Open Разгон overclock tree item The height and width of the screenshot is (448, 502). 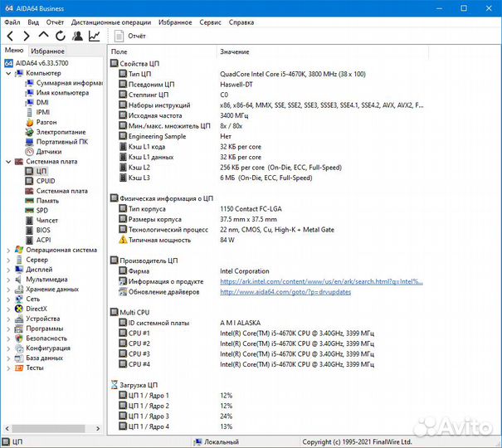pyautogui.click(x=46, y=122)
